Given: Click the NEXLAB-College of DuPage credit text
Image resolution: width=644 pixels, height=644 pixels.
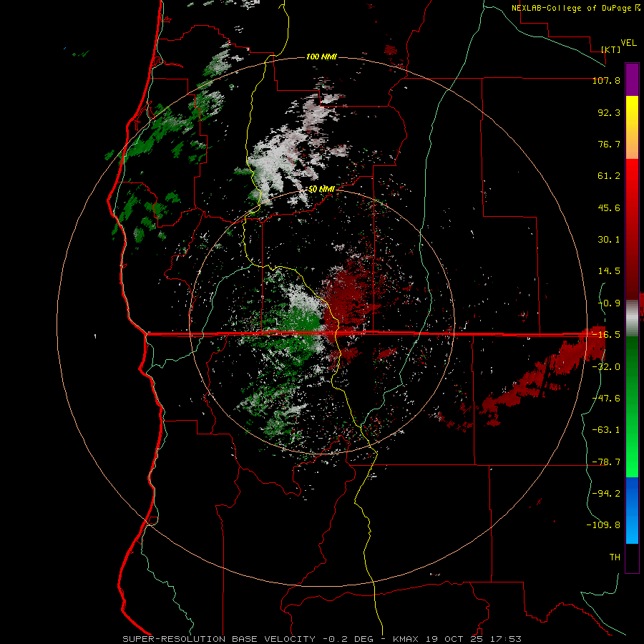Looking at the screenshot, I should coord(575,8).
